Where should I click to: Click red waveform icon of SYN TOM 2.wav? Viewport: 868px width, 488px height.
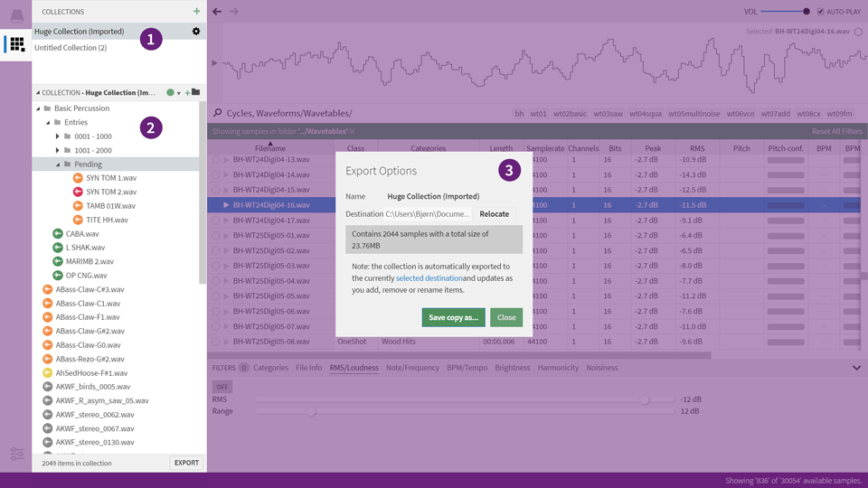pyautogui.click(x=78, y=192)
